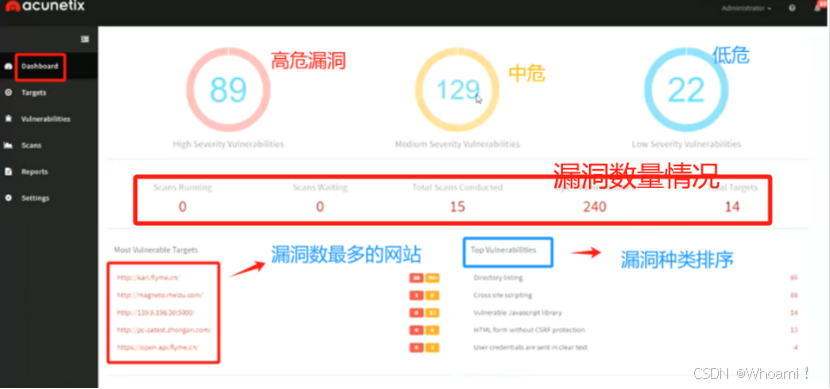This screenshot has height=389, width=830.
Task: Click Most Vulnerable Targets heading
Action: click(x=156, y=250)
